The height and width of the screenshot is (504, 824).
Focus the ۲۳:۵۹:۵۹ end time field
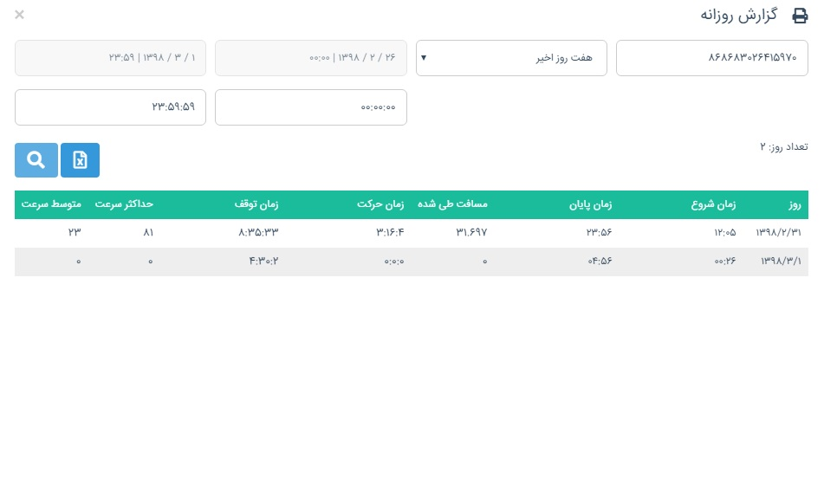click(x=110, y=107)
